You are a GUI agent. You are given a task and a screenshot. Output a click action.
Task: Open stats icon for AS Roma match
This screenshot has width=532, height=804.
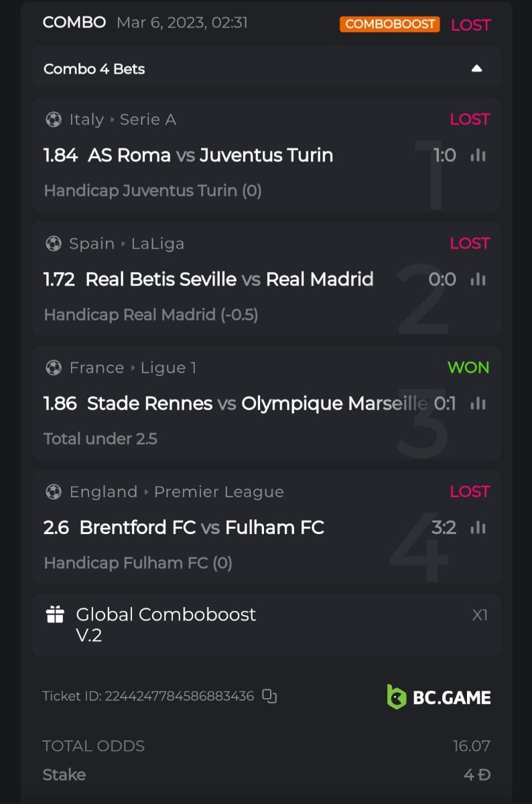478,155
